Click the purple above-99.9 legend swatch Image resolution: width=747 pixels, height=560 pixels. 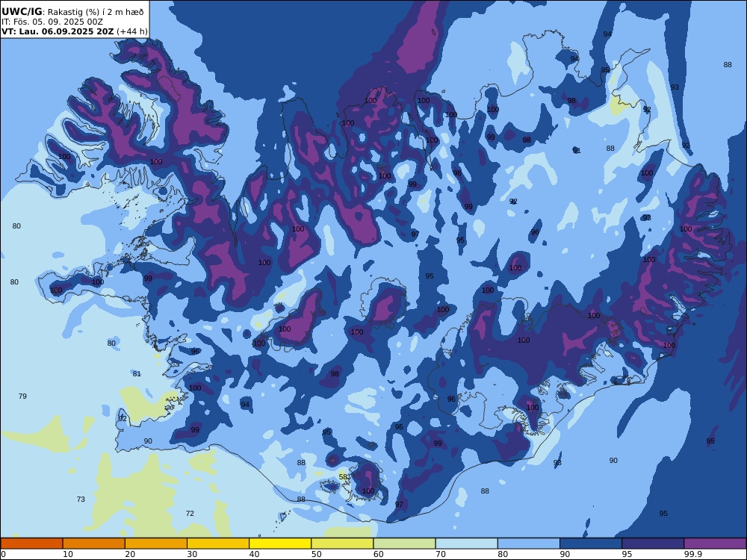pos(715,544)
